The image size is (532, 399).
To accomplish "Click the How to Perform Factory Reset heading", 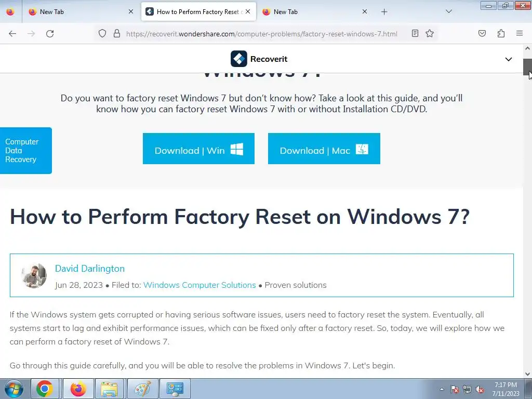I will click(240, 217).
